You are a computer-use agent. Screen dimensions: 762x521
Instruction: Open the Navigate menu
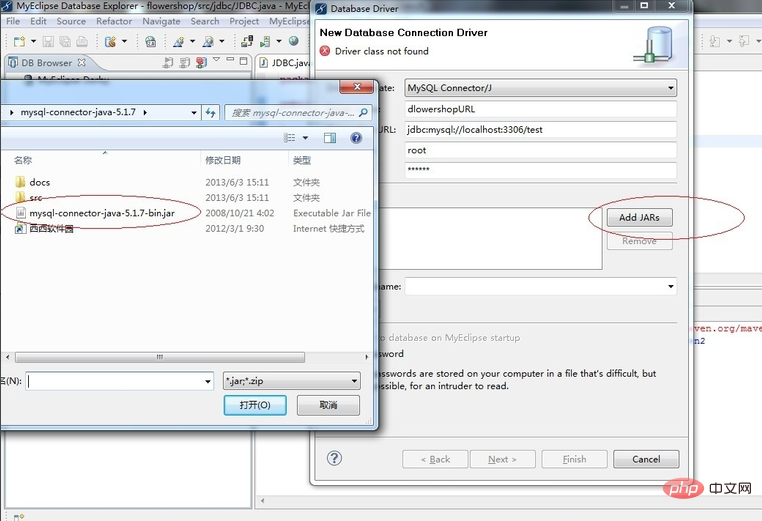coord(161,21)
